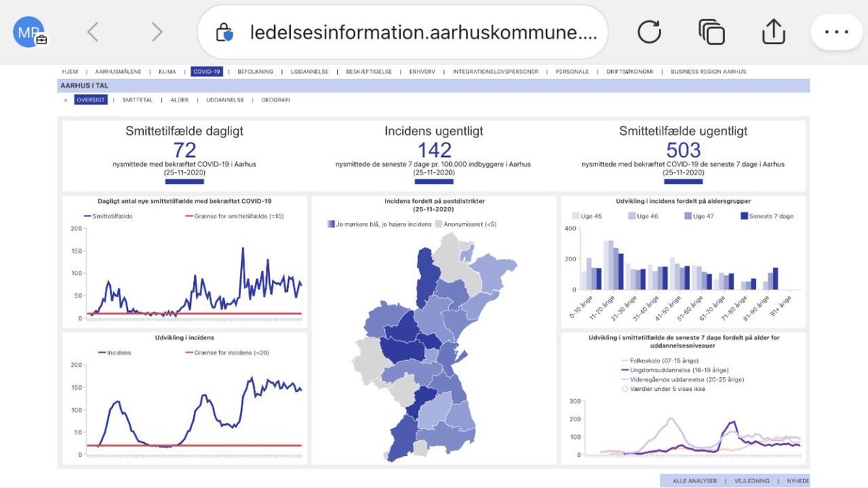Open the Geografi tab
868x488 pixels.
[x=275, y=100]
